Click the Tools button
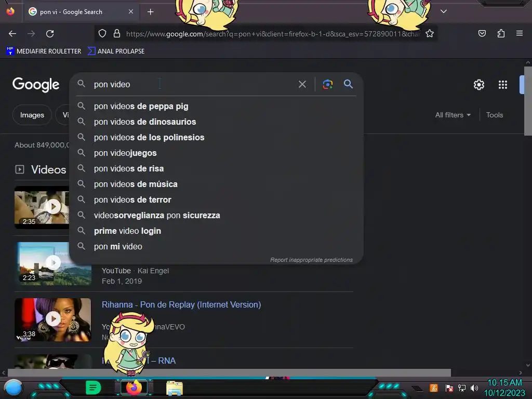 pos(495,115)
